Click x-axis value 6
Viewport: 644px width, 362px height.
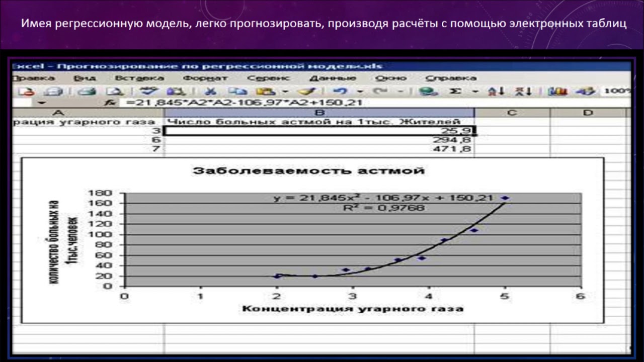tap(581, 296)
